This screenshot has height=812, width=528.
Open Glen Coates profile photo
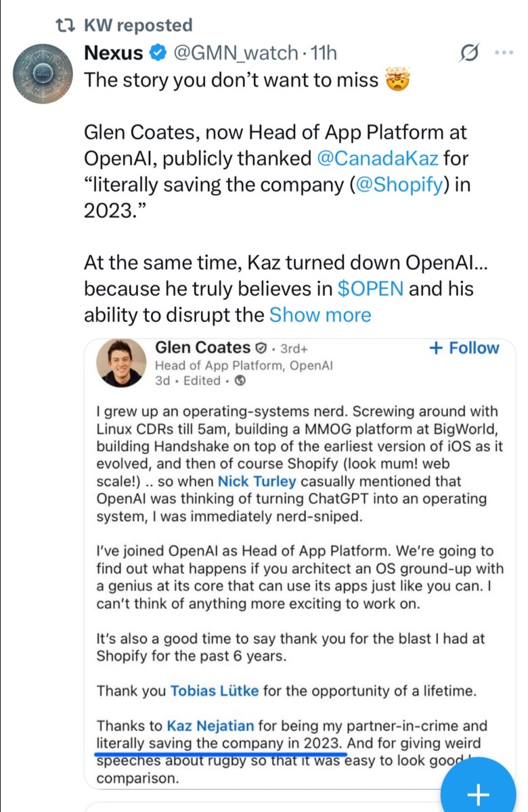123,363
